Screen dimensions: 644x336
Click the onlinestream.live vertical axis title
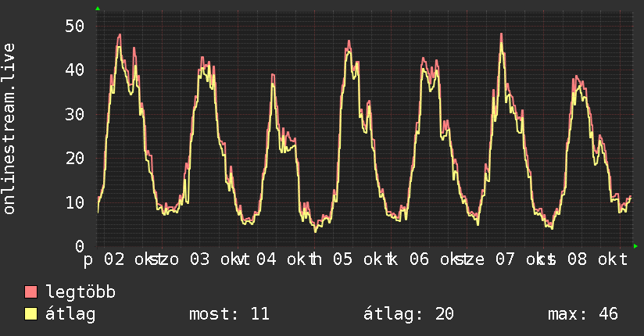click(x=9, y=129)
